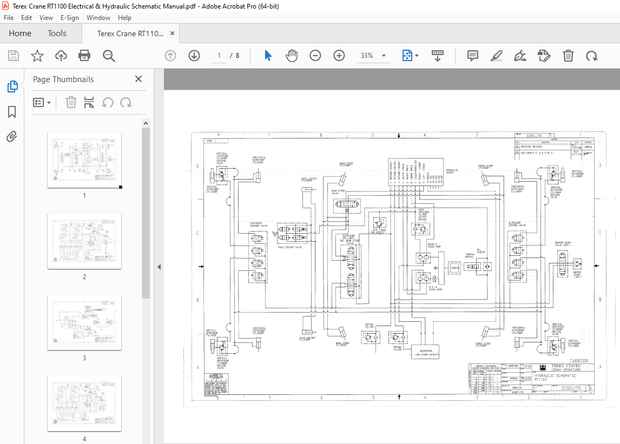Image resolution: width=620 pixels, height=444 pixels.
Task: Close the Terex Crane document tab
Action: pyautogui.click(x=172, y=33)
